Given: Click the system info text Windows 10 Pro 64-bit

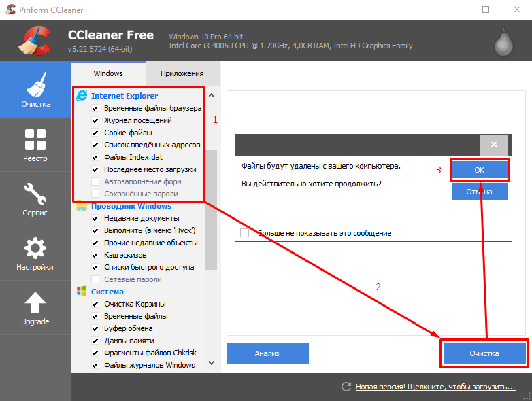Looking at the screenshot, I should pyautogui.click(x=206, y=37).
